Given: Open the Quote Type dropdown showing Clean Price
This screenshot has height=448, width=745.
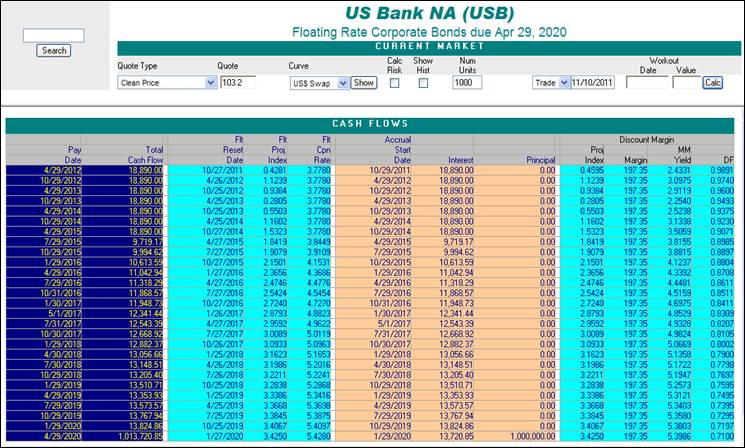Looking at the screenshot, I should (167, 83).
